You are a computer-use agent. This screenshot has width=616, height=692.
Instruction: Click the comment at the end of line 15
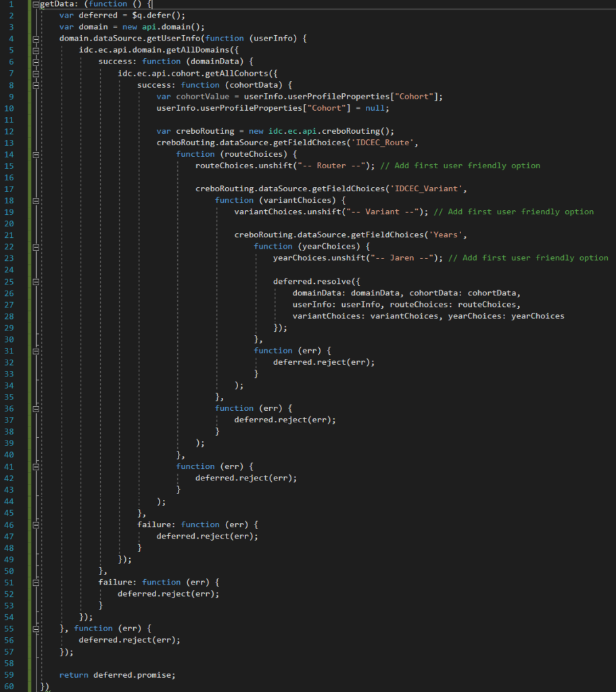point(460,166)
